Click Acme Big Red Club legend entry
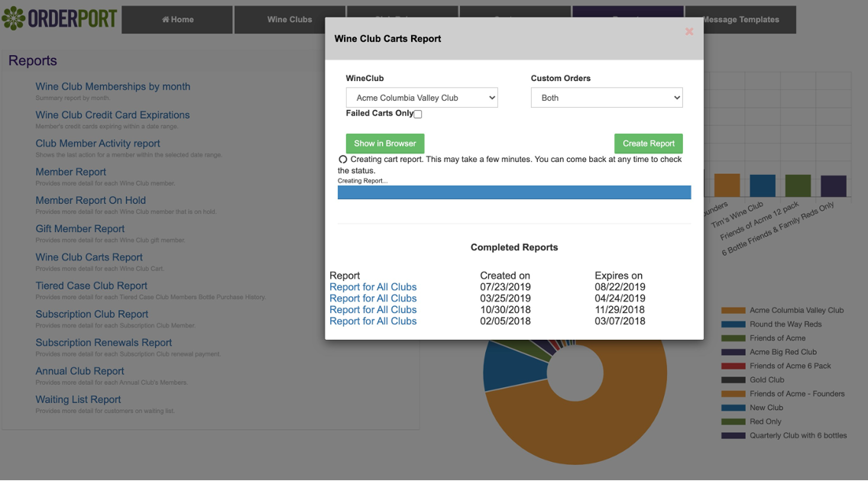This screenshot has width=868, height=481. pos(782,352)
